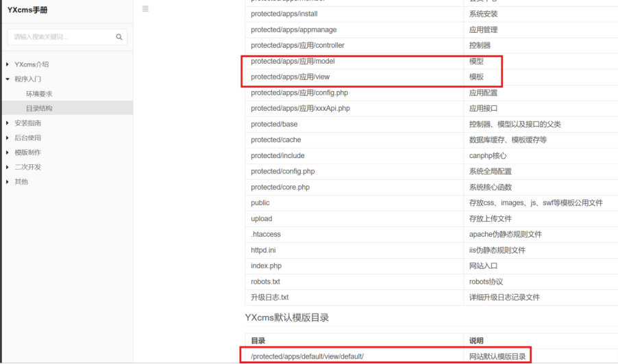This screenshot has width=618, height=364.
Task: Click the index.php cell
Action: [x=354, y=265]
